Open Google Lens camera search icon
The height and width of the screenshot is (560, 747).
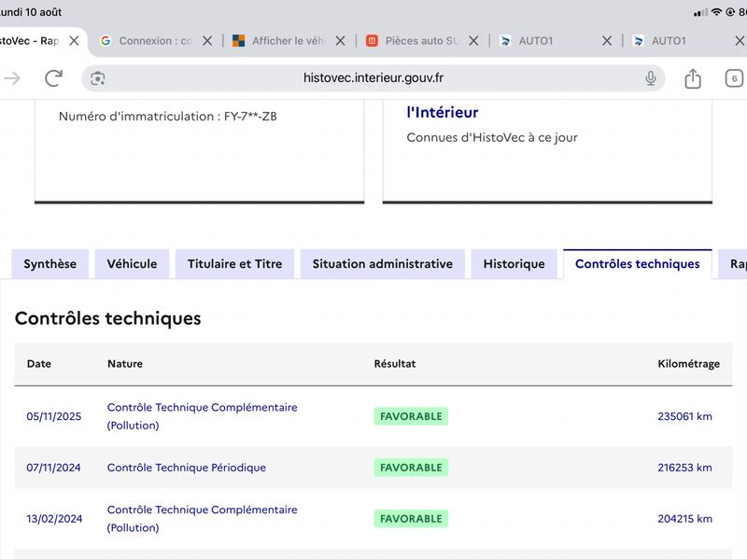98,78
